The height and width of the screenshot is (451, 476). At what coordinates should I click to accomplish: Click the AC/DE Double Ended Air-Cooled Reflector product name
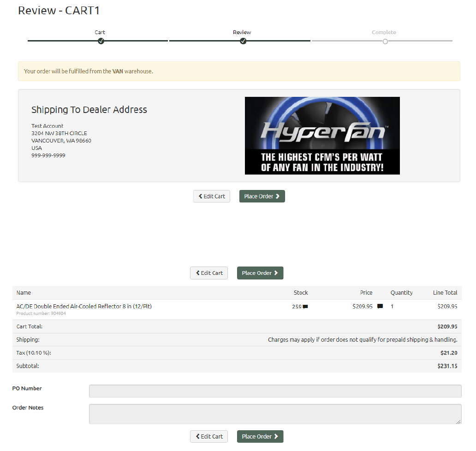[x=84, y=306]
